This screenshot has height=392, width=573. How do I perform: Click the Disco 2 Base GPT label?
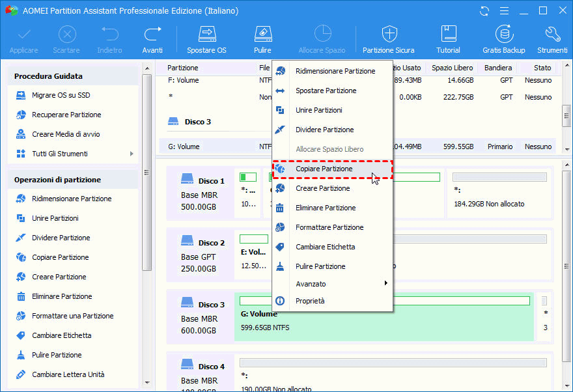(198, 257)
